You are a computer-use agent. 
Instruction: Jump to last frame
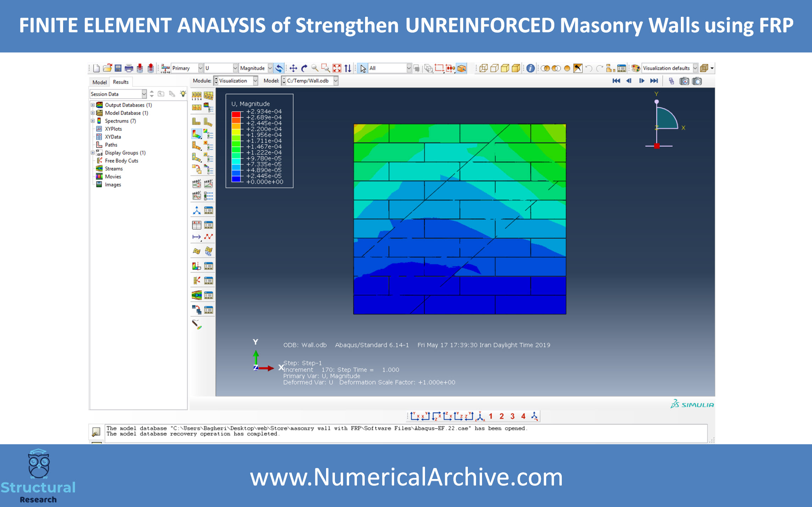[654, 81]
